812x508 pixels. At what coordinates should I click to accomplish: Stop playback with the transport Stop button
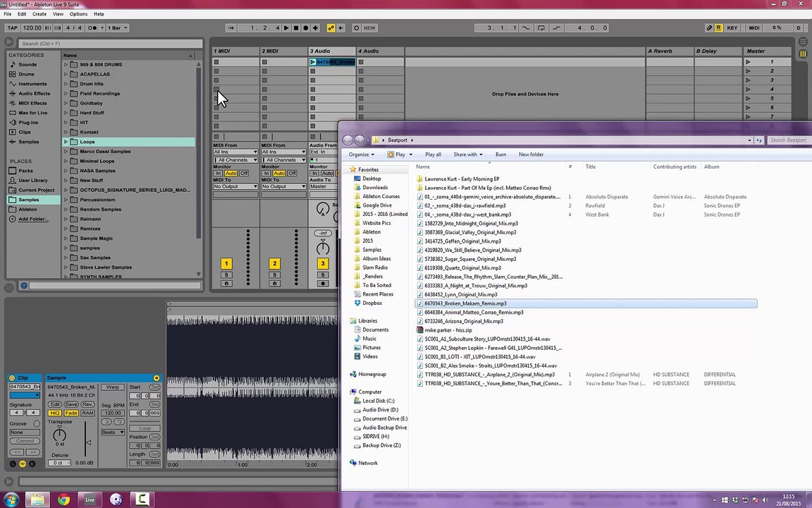point(296,28)
